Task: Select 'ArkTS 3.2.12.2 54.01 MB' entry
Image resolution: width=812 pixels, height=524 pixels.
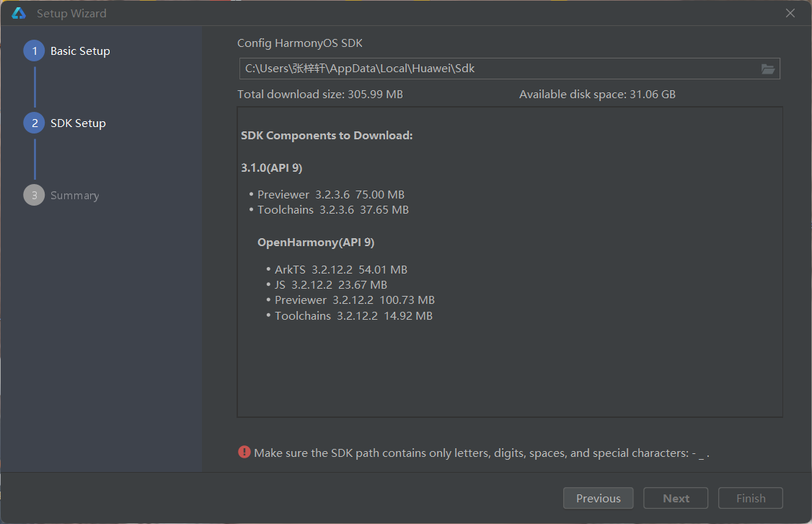Action: 341,269
